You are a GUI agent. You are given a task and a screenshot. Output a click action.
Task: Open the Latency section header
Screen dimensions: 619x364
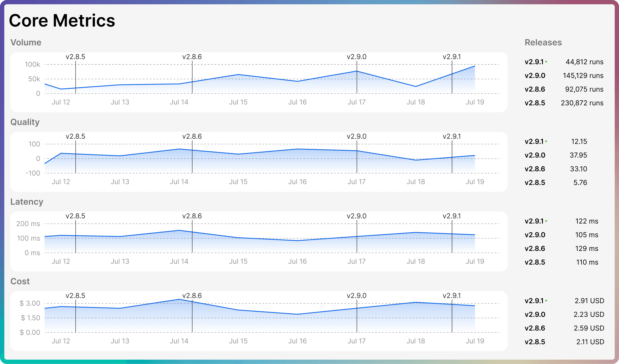[x=27, y=202]
